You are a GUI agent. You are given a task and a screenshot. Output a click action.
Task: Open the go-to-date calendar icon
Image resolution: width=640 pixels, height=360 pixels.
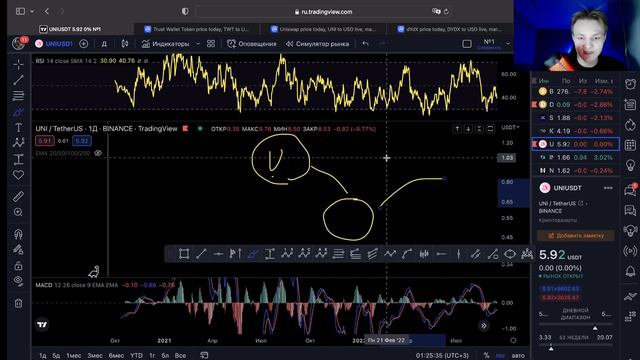pyautogui.click(x=204, y=356)
